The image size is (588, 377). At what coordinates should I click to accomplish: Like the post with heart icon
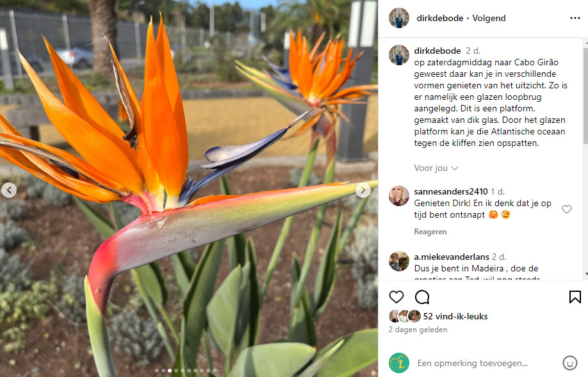(396, 297)
